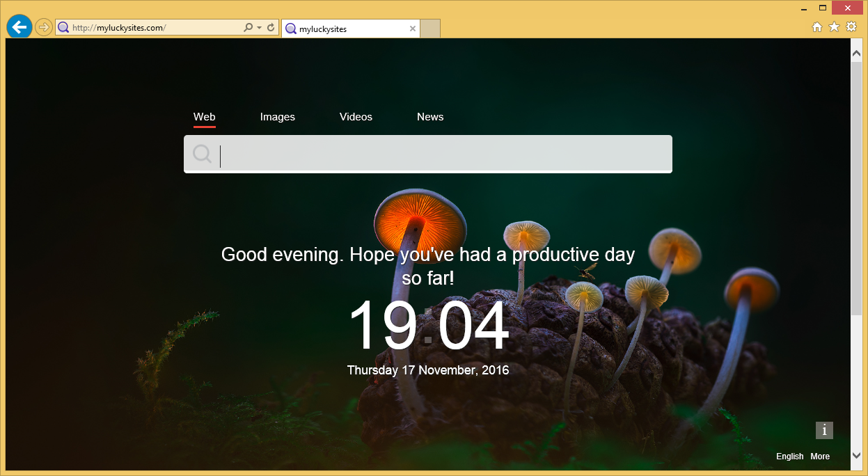Screen dimensions: 868x476
Task: Select the News search tab
Action: coord(430,117)
